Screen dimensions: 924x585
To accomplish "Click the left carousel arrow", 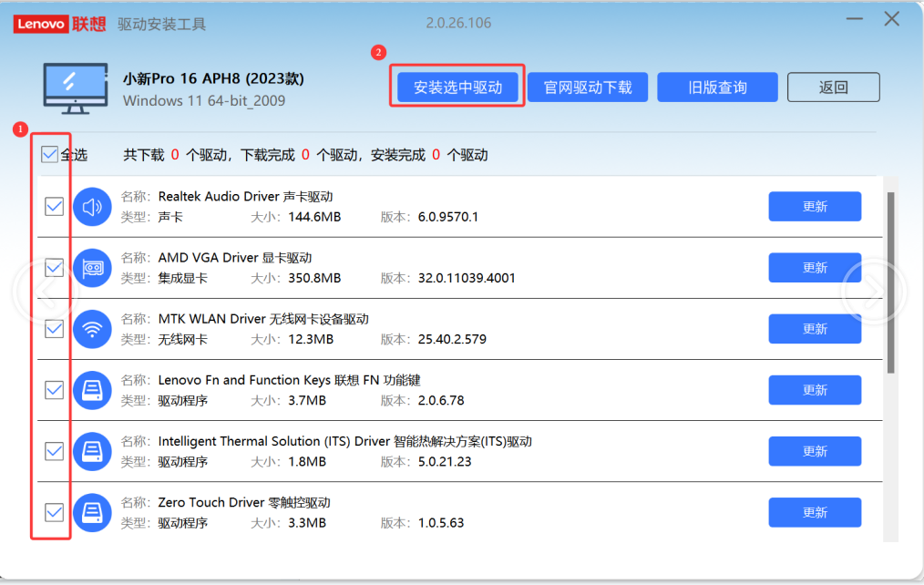I will click(x=45, y=292).
